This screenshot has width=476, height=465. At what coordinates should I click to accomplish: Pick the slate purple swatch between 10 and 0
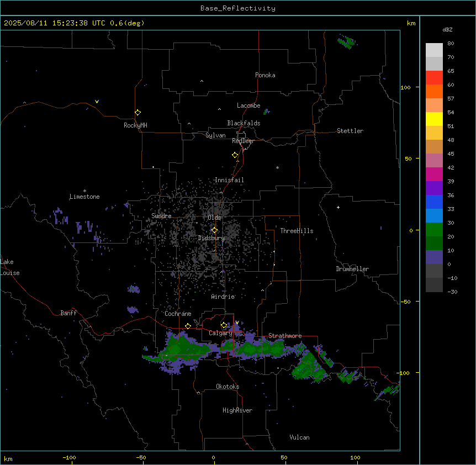click(434, 257)
